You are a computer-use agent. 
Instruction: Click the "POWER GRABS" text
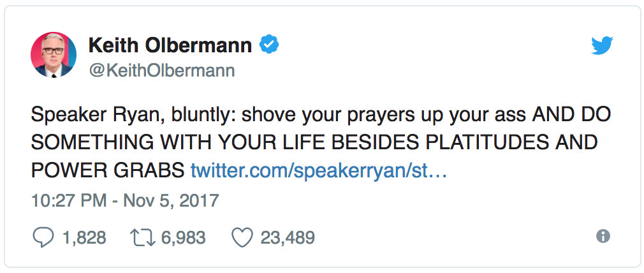108,170
